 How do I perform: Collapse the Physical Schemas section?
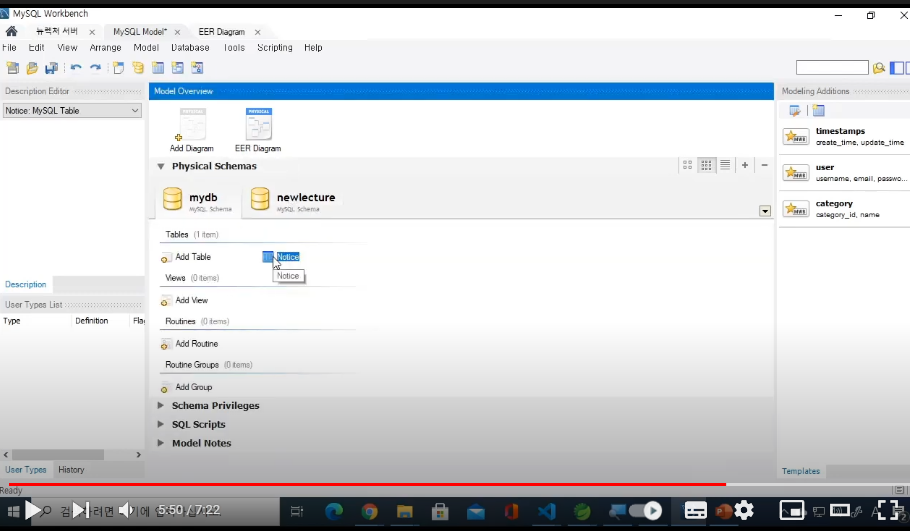[x=161, y=167]
